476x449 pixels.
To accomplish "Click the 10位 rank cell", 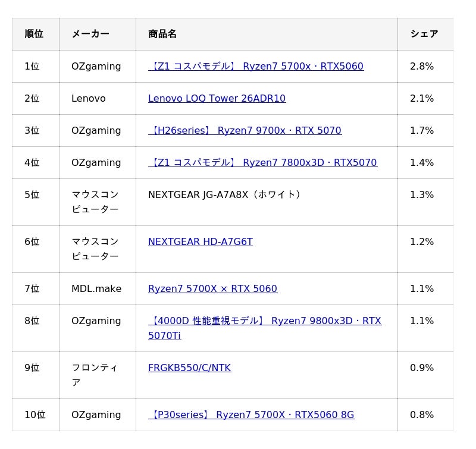I will click(35, 415).
